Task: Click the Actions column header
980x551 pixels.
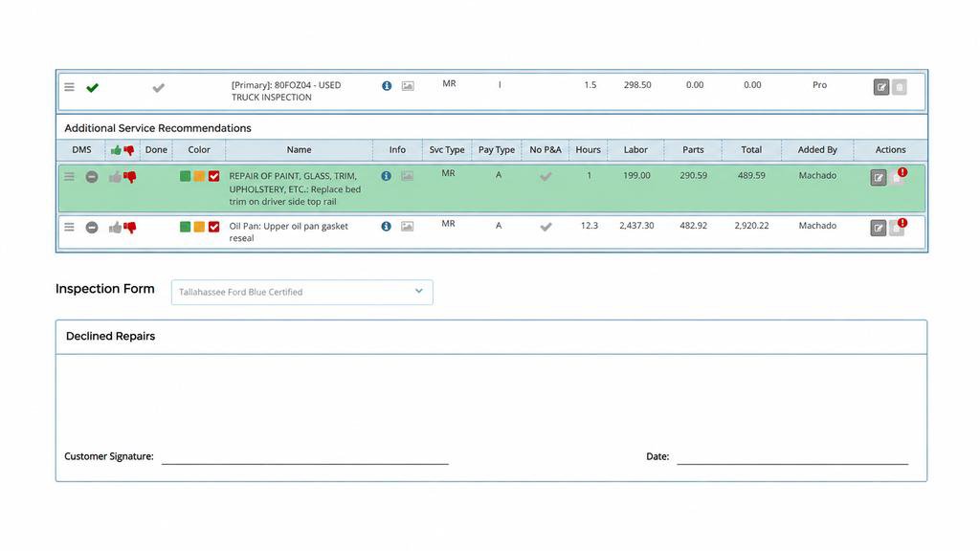Action: tap(891, 150)
